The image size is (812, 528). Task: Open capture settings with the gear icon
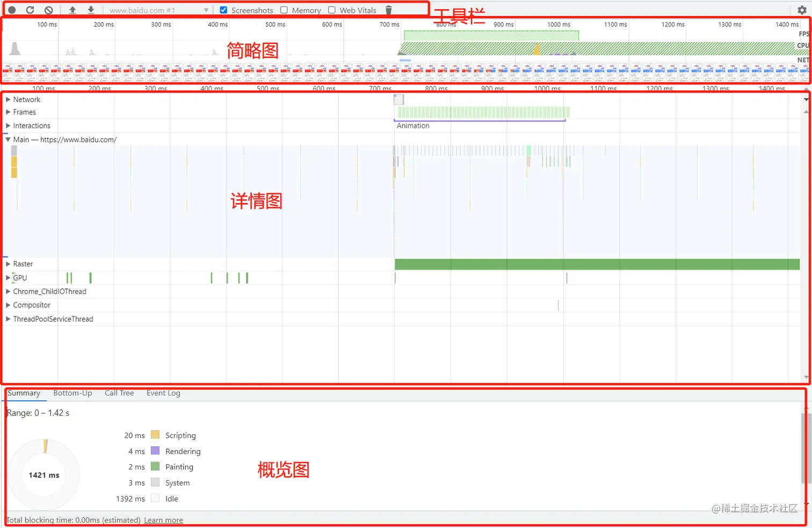click(x=802, y=10)
